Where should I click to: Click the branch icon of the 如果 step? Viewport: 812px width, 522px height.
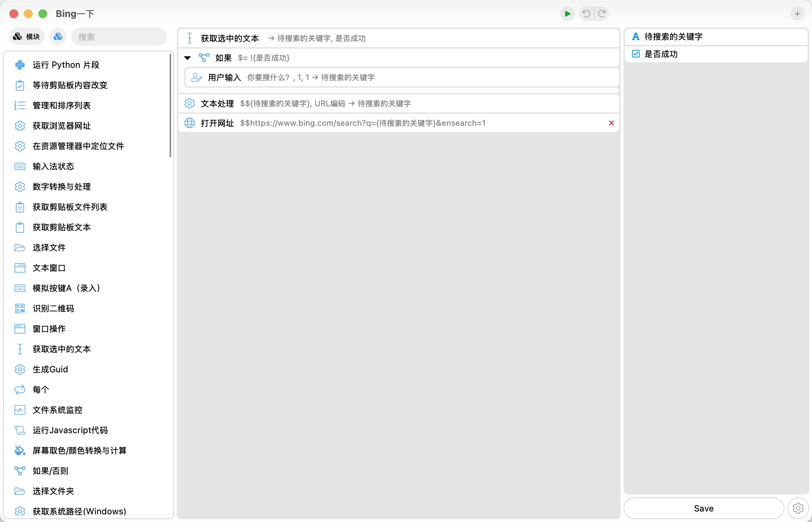204,58
